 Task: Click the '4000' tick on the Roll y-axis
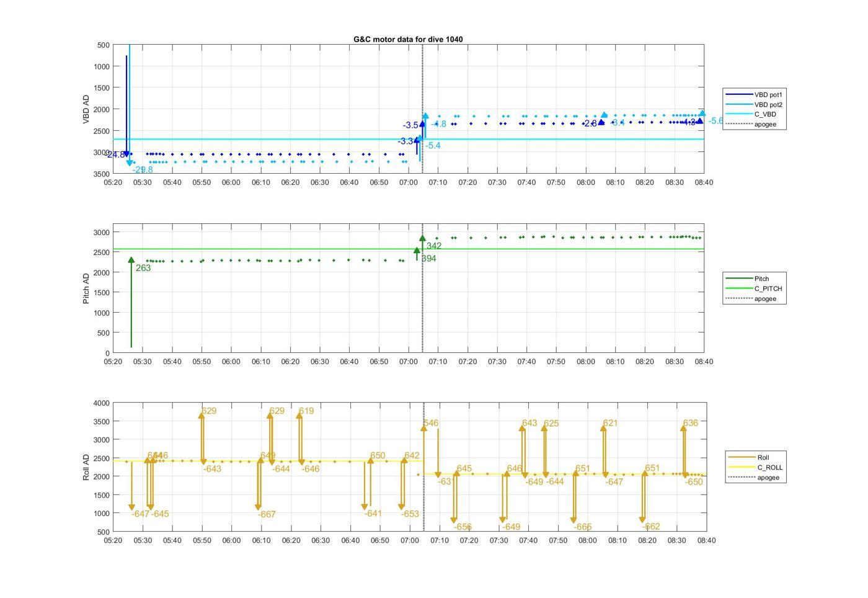click(102, 403)
